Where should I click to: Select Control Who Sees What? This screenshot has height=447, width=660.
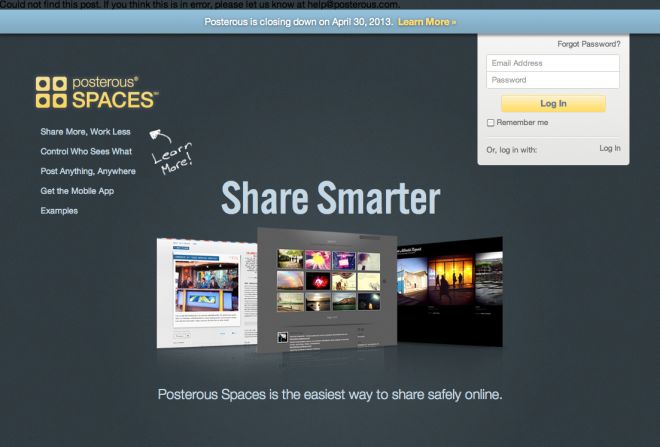coord(86,152)
